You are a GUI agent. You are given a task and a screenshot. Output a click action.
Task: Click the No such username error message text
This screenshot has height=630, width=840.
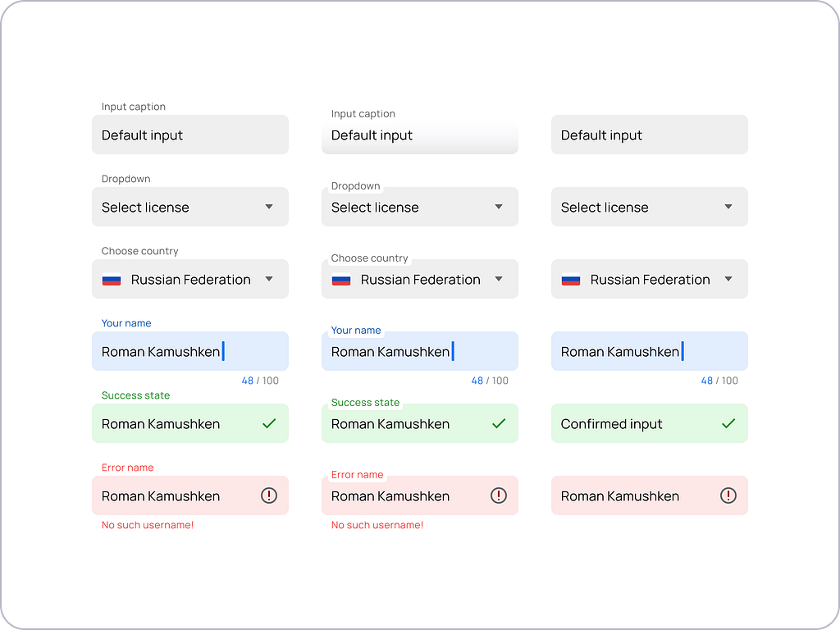(x=147, y=524)
